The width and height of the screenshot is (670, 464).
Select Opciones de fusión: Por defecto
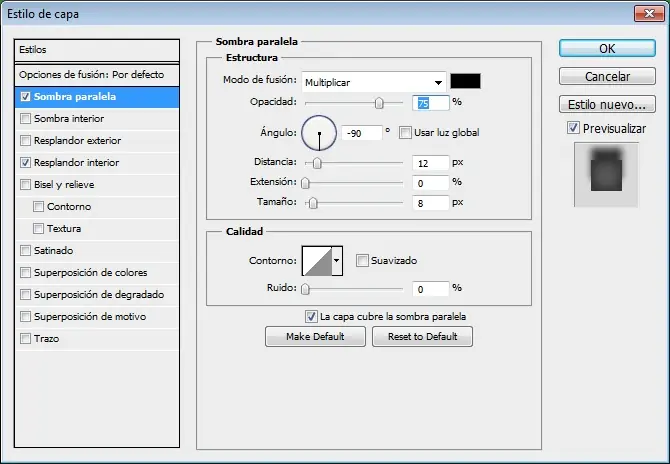pyautogui.click(x=97, y=75)
